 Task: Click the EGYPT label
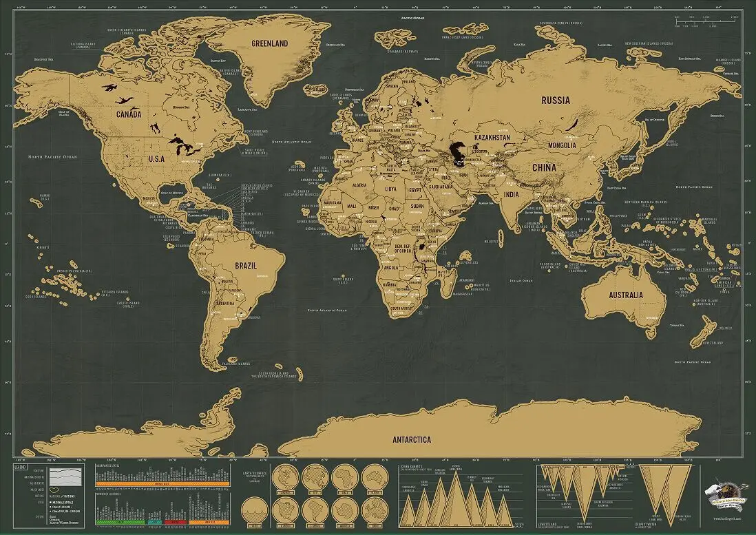tap(415, 190)
